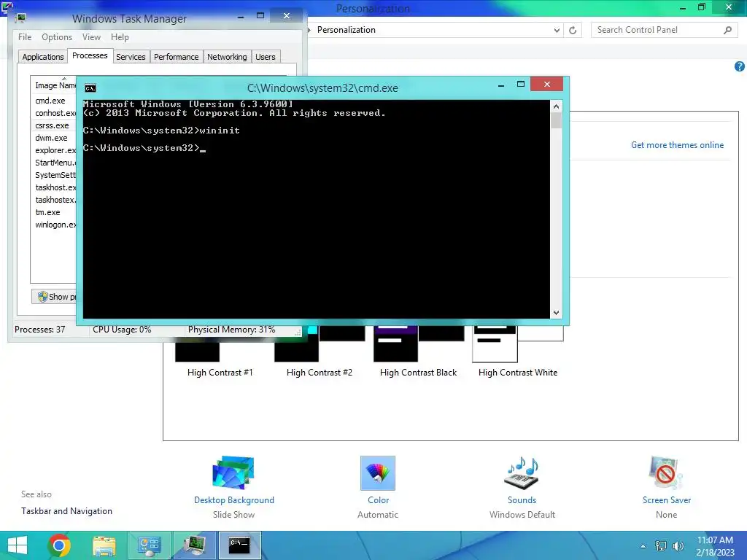Open the File menu in Task Manager
This screenshot has width=747, height=560.
click(25, 37)
